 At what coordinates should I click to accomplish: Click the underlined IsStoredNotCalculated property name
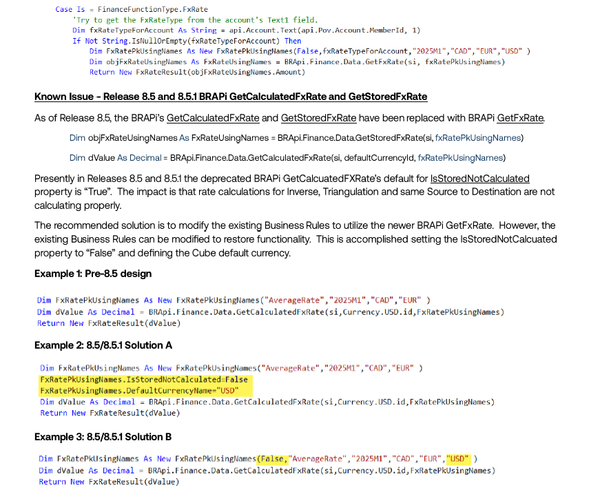[x=480, y=179]
